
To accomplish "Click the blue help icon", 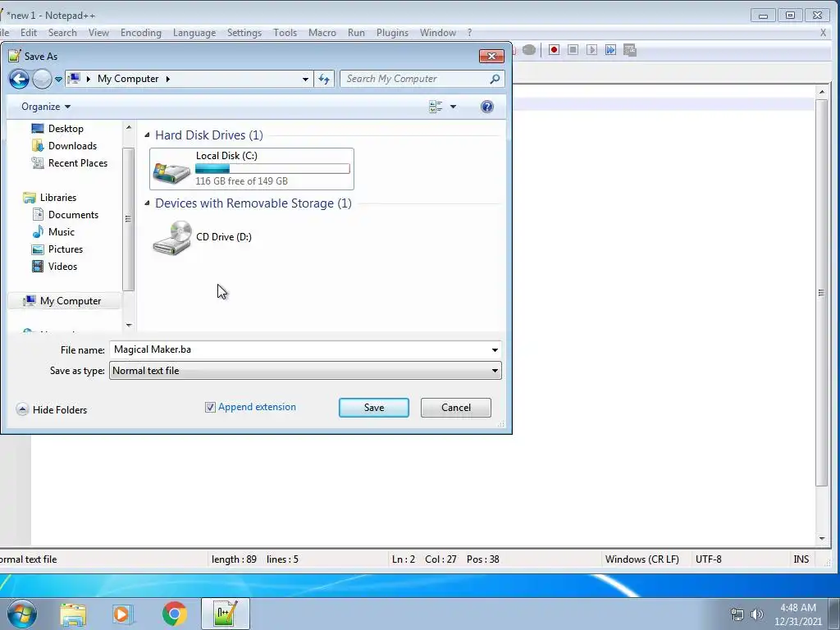I will (x=487, y=107).
